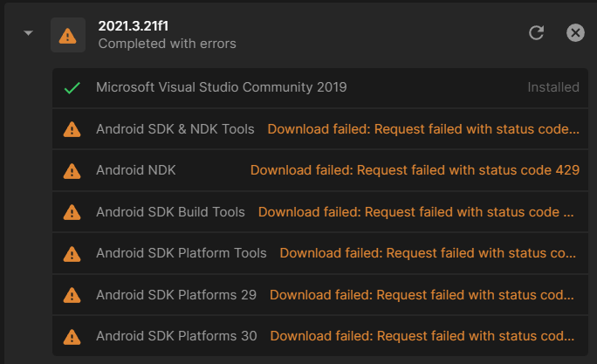Click error text for Android SDK & NDK Tools
The height and width of the screenshot is (364, 597).
423,129
